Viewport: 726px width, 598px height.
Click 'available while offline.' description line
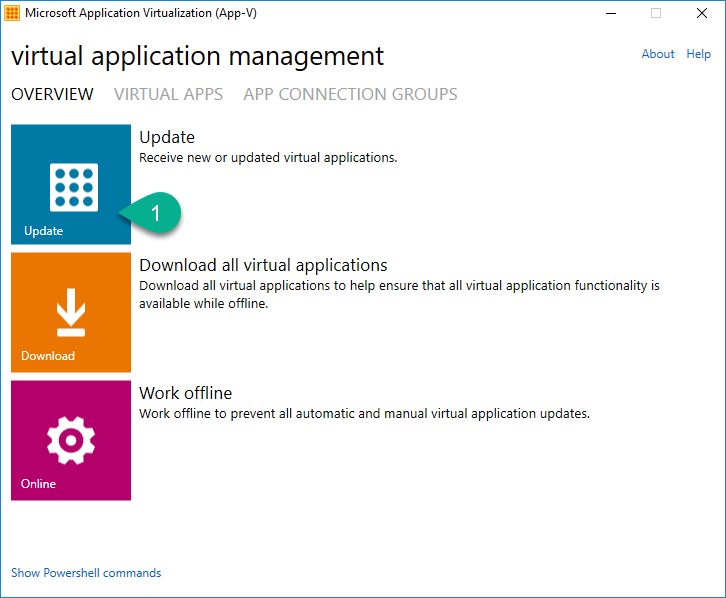click(204, 304)
